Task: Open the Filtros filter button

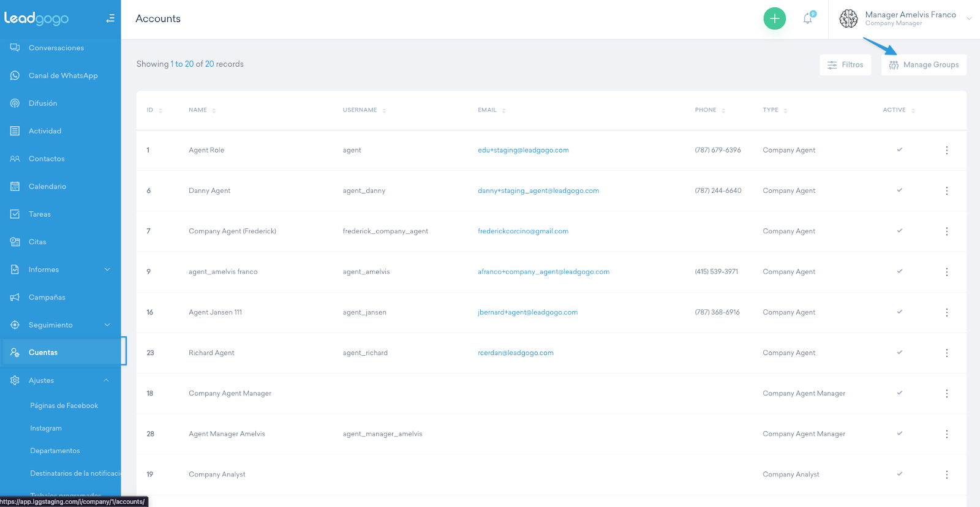Action: coord(845,64)
